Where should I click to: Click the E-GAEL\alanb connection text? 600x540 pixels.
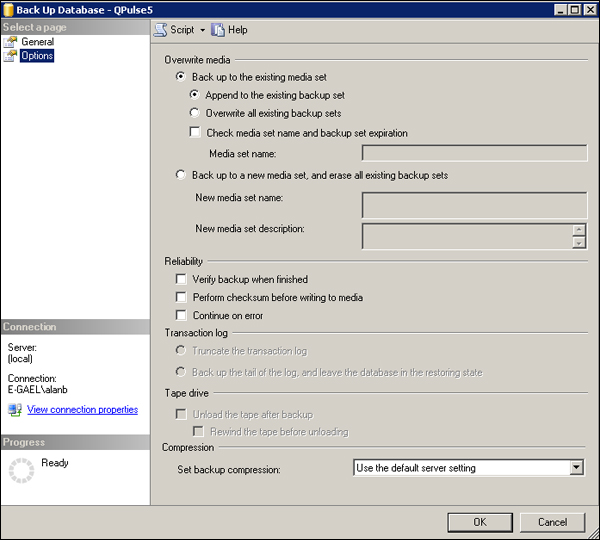[38, 390]
